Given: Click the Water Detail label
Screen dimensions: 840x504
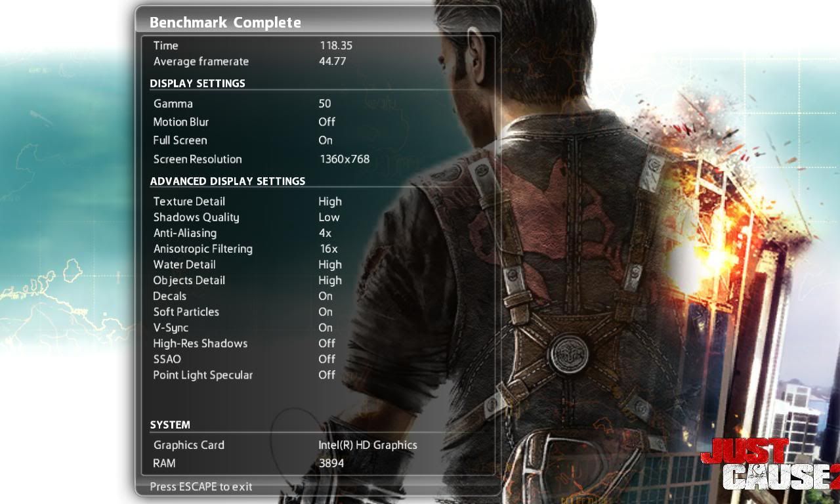Looking at the screenshot, I should point(184,264).
